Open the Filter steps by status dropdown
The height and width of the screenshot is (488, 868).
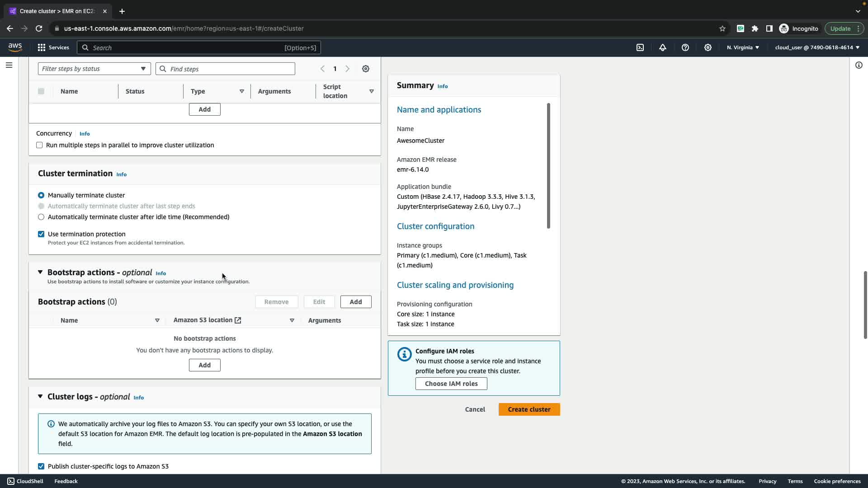[94, 69]
